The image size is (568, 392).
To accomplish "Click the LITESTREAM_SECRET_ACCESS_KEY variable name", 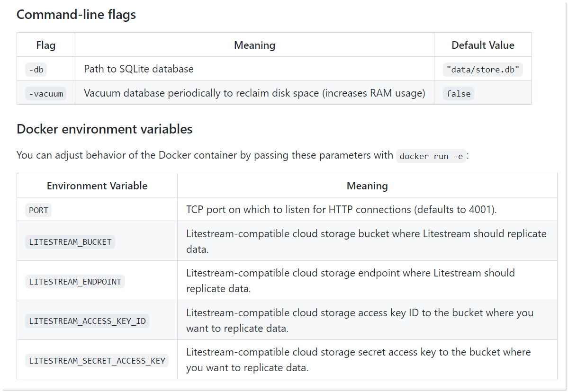I will tap(97, 361).
